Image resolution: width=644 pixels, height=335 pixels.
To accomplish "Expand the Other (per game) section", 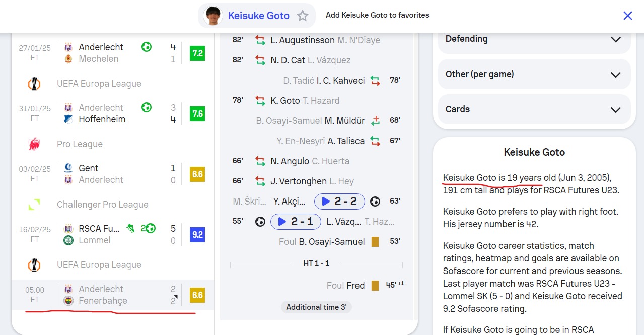I will (x=534, y=74).
